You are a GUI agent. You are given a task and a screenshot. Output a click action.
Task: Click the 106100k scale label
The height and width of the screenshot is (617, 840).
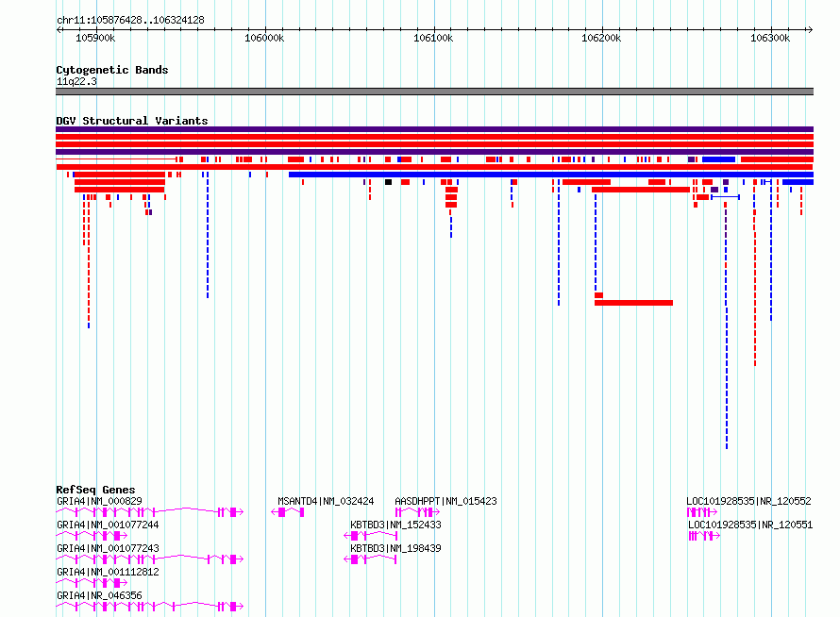click(433, 38)
